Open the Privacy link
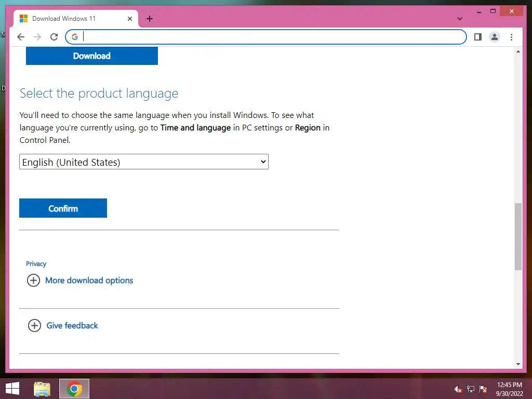 click(36, 263)
